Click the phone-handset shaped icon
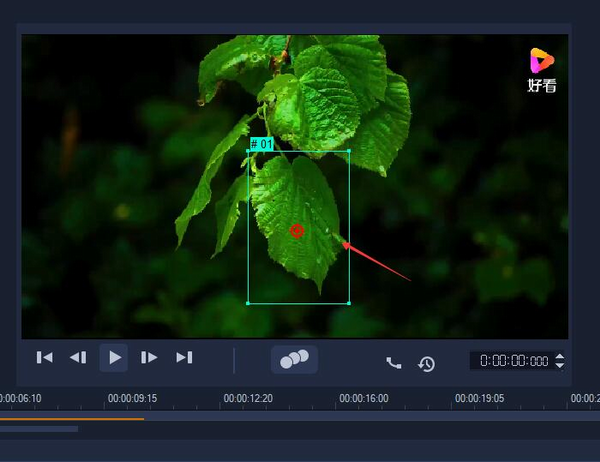Viewport: 600px width, 462px height. (x=394, y=363)
